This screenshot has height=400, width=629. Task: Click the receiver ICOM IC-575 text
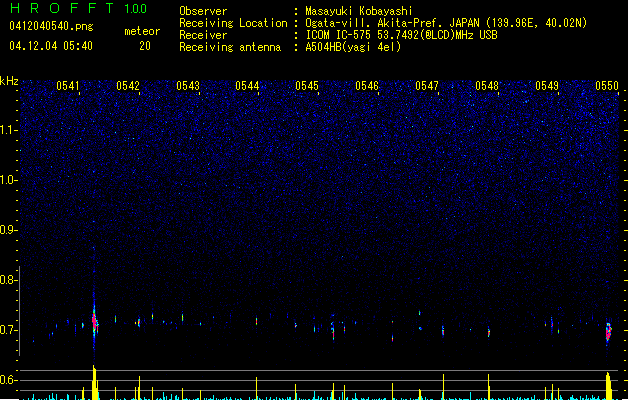coord(402,35)
